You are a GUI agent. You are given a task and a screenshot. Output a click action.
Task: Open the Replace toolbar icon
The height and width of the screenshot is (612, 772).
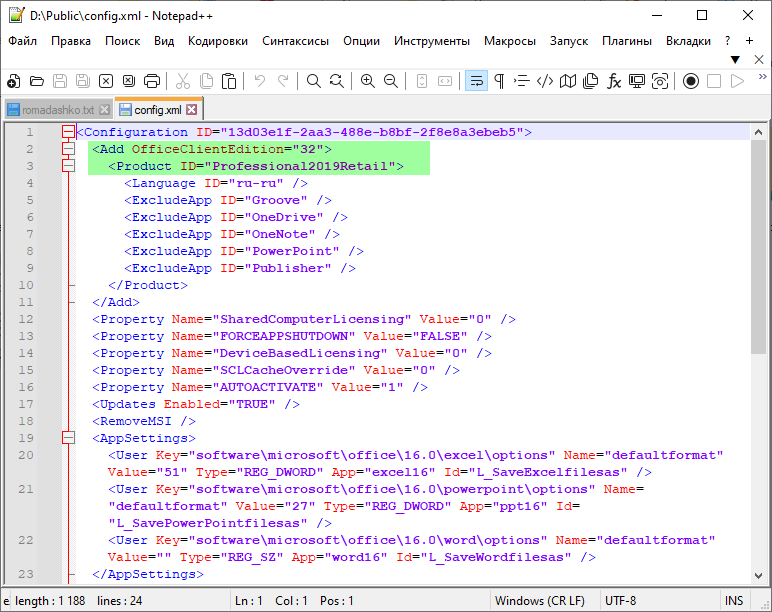[337, 81]
